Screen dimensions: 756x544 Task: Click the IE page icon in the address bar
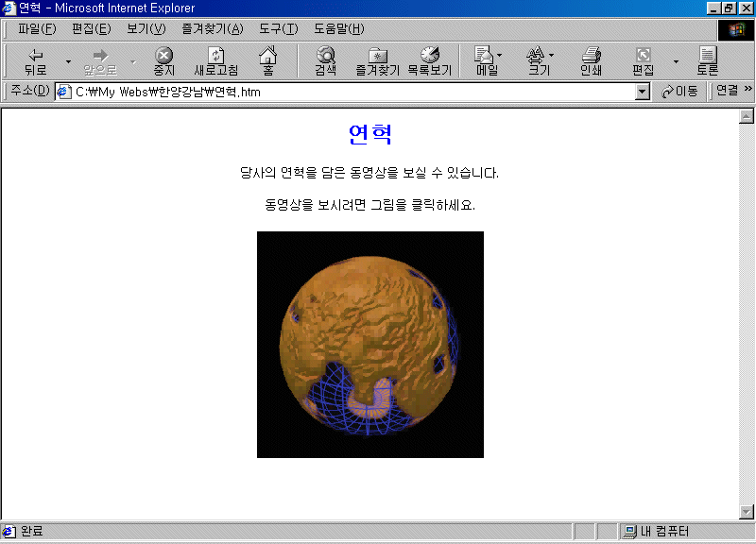(x=63, y=92)
